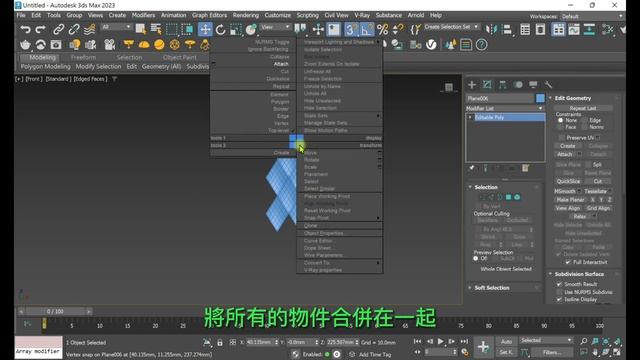
Task: Click the Redo arrow icon
Action: tap(40, 29)
